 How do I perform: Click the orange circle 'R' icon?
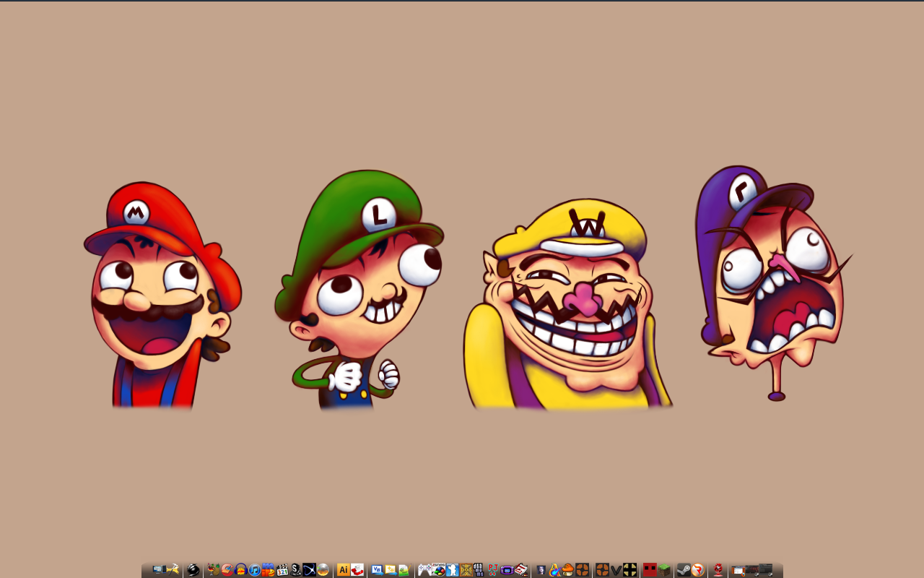(697, 569)
